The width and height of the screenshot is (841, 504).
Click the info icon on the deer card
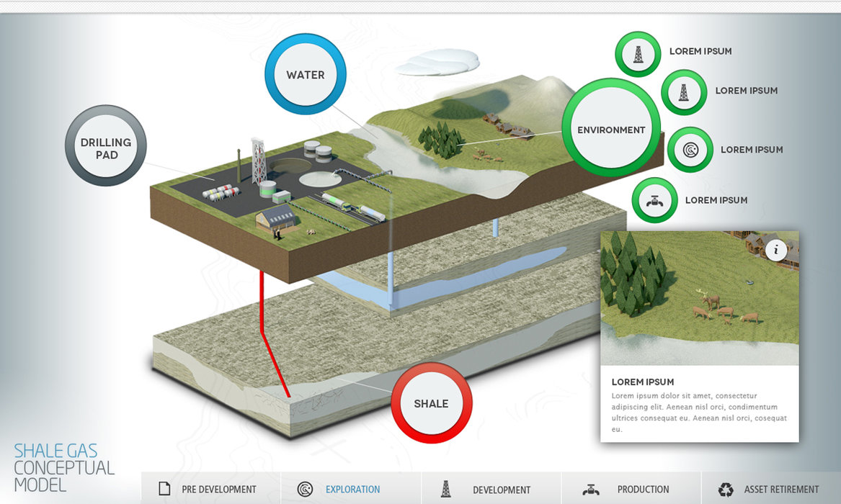pyautogui.click(x=776, y=250)
